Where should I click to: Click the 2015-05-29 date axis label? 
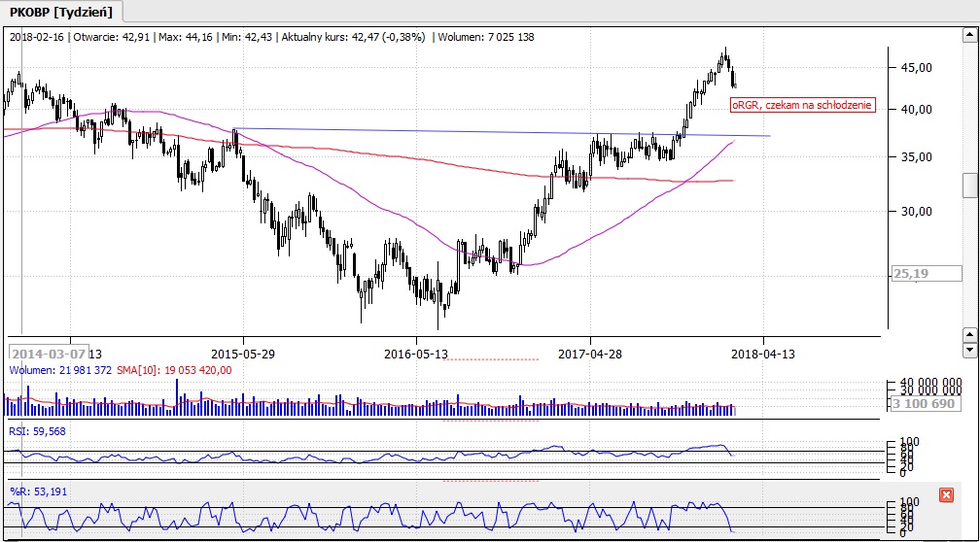[x=243, y=354]
